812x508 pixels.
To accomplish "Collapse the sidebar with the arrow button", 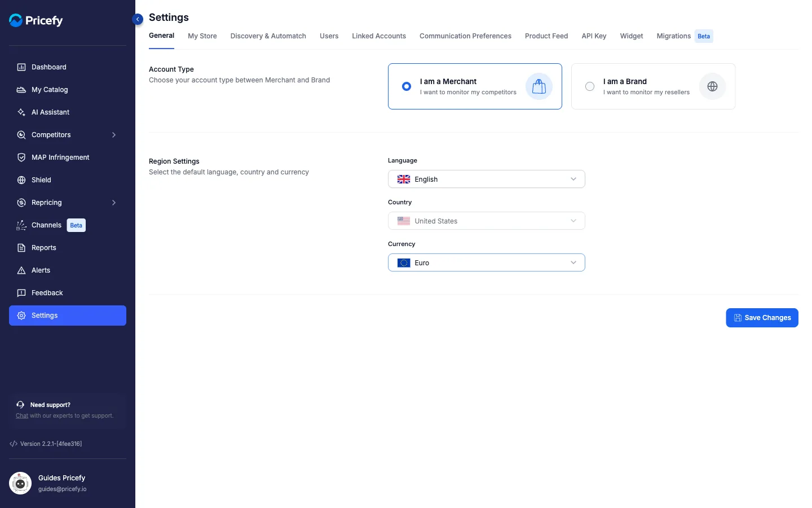I will pyautogui.click(x=138, y=19).
